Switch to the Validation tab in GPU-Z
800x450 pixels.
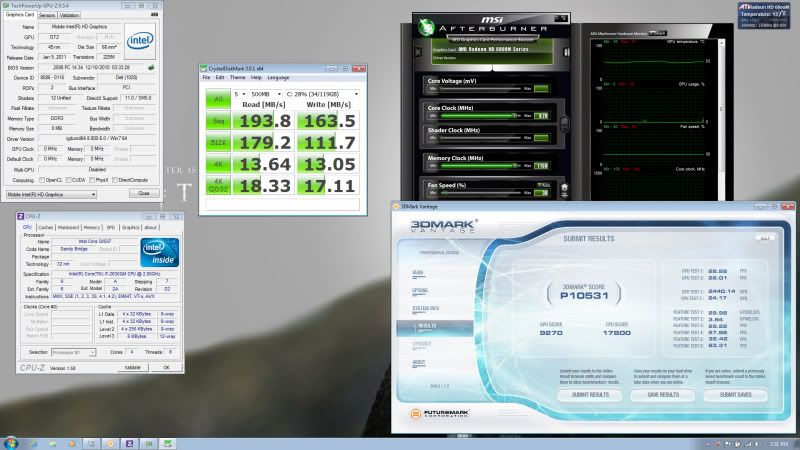[69, 15]
